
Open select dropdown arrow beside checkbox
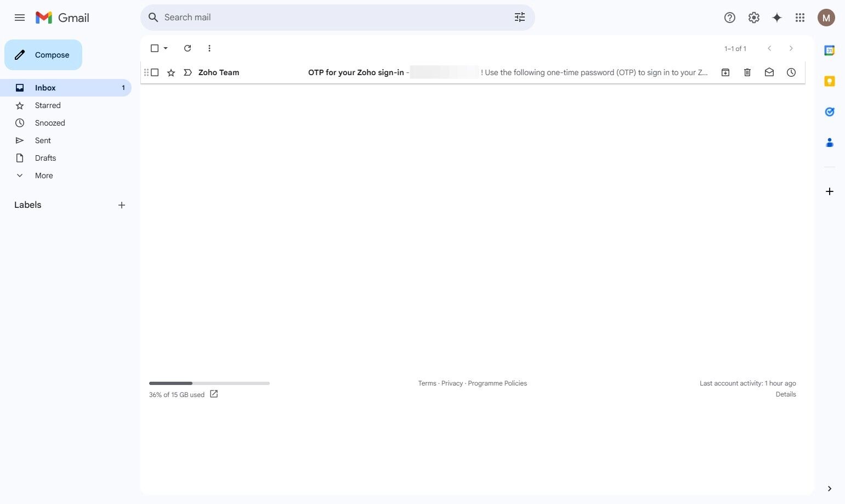click(166, 48)
